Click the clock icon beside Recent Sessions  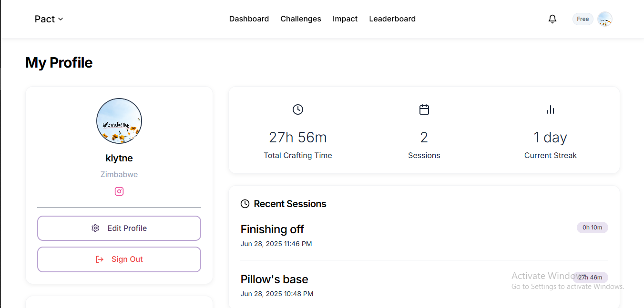[245, 204]
